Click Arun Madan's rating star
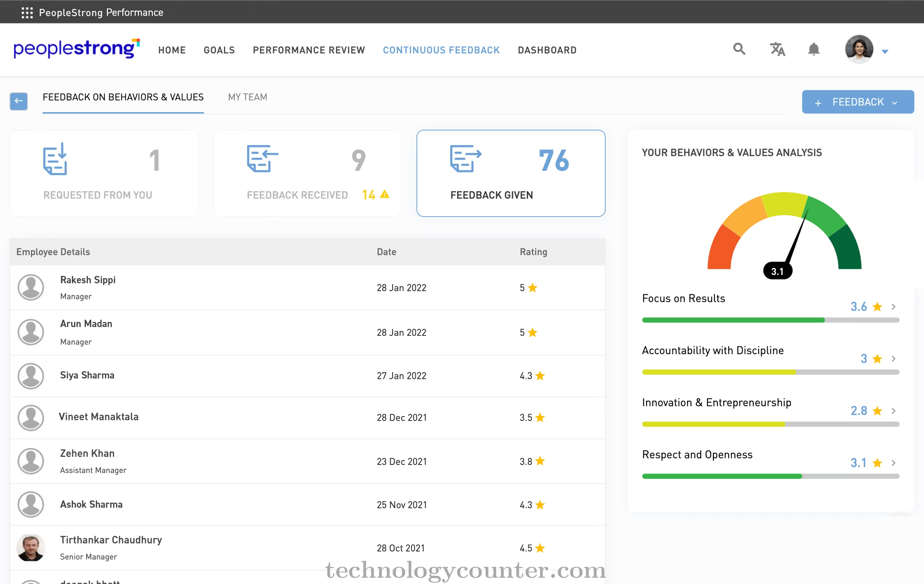 532,332
